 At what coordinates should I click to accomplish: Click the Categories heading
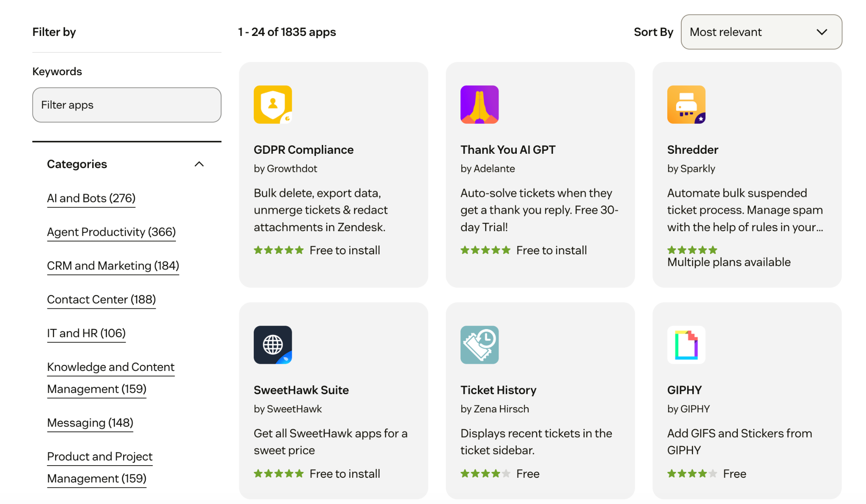coord(77,164)
